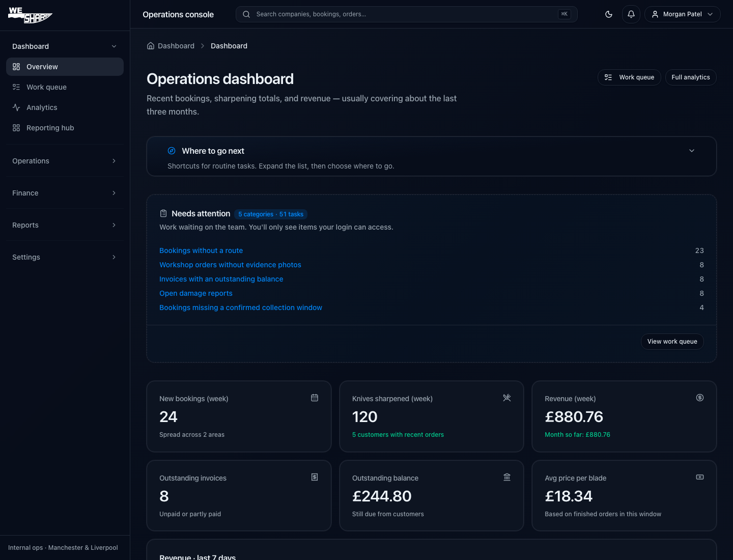Click the receipt icon on Outstanding invoices card
Image resolution: width=733 pixels, height=560 pixels.
click(315, 477)
